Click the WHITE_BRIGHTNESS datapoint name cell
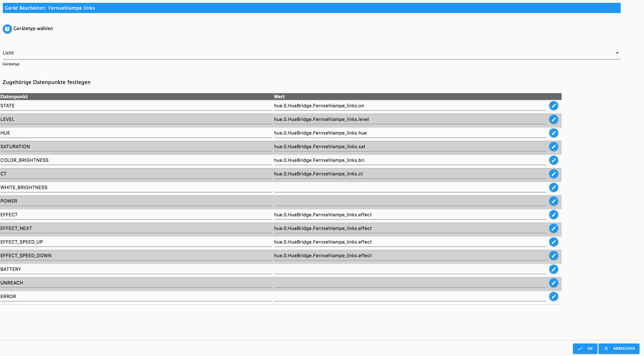The height and width of the screenshot is (356, 644). pyautogui.click(x=136, y=188)
